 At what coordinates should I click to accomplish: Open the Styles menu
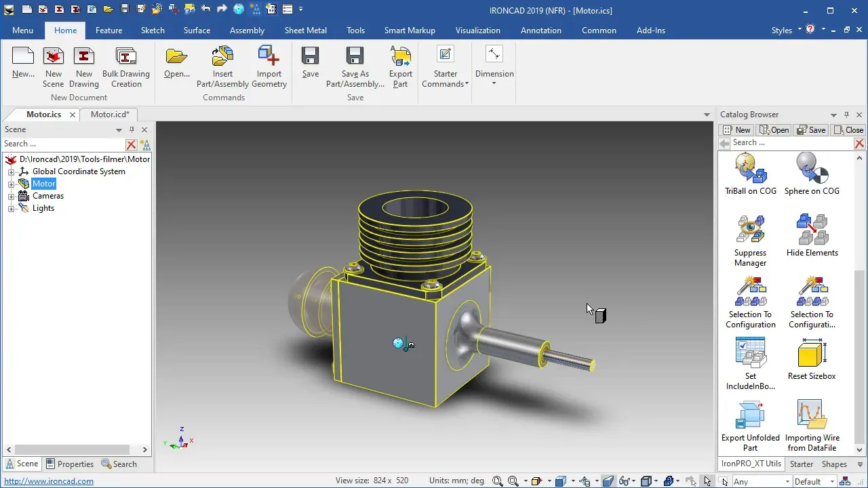(786, 30)
